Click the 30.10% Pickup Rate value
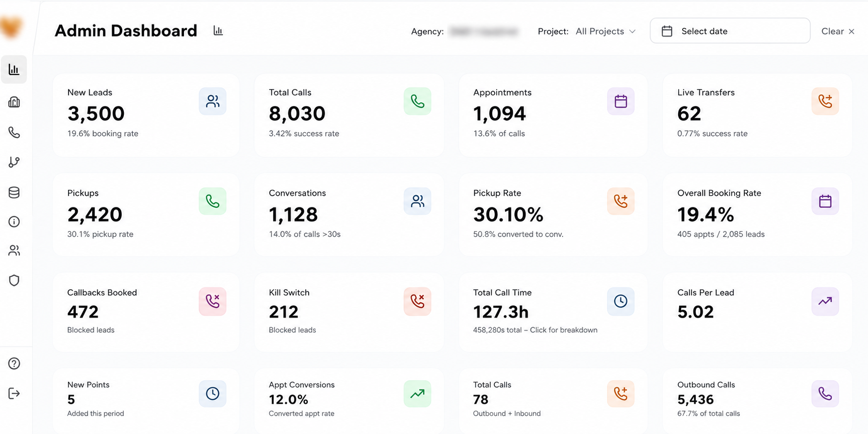Viewport: 868px width, 434px height. (x=508, y=214)
